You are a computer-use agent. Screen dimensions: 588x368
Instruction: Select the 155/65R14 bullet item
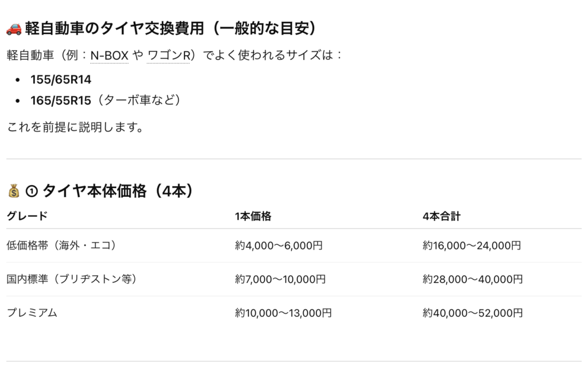pyautogui.click(x=61, y=79)
